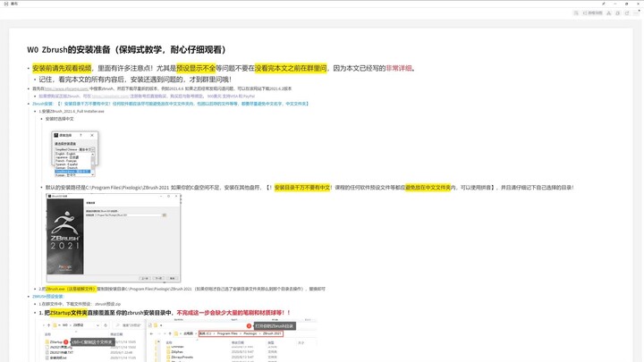Open the more options menu icon
Screen dimensions: 644x362
[x=636, y=13]
